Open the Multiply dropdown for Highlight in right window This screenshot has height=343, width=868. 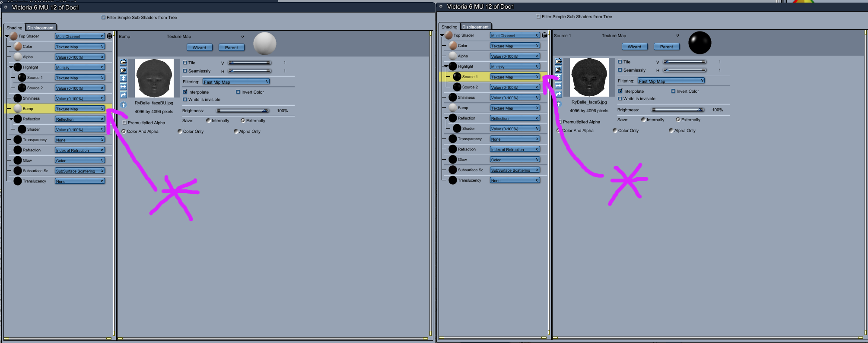click(515, 66)
